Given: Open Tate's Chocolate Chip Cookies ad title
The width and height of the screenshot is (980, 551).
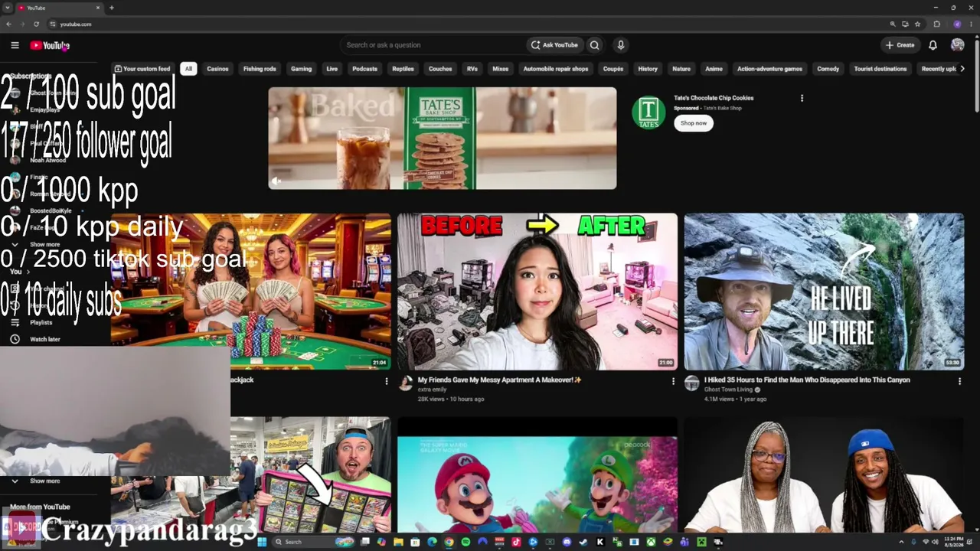Looking at the screenshot, I should tap(714, 98).
